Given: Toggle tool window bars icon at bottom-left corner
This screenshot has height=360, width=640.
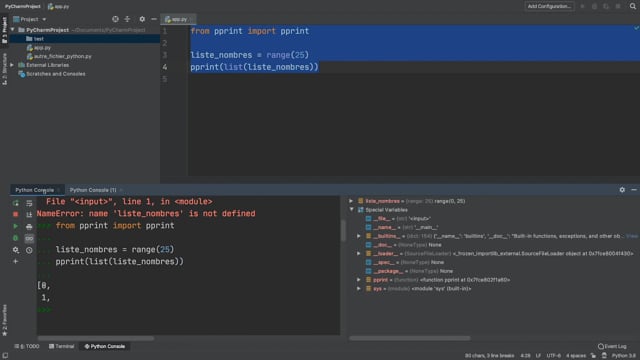Looking at the screenshot, I should coord(5,356).
